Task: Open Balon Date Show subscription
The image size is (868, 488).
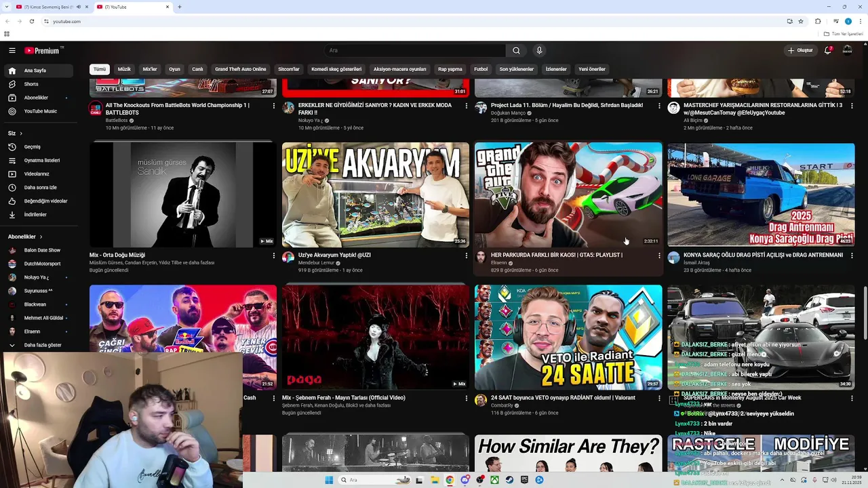Action: point(40,250)
